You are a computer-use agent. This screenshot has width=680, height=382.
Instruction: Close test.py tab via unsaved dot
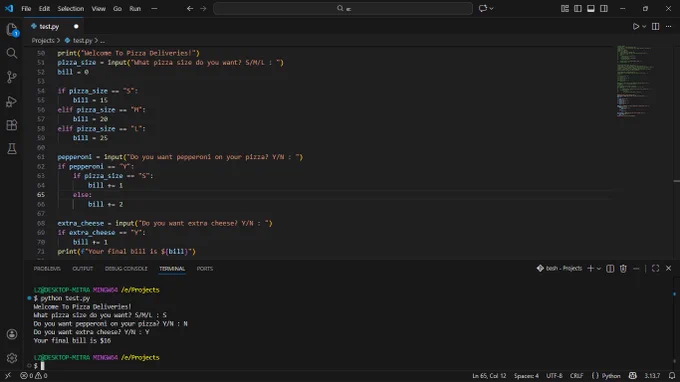[x=76, y=26]
